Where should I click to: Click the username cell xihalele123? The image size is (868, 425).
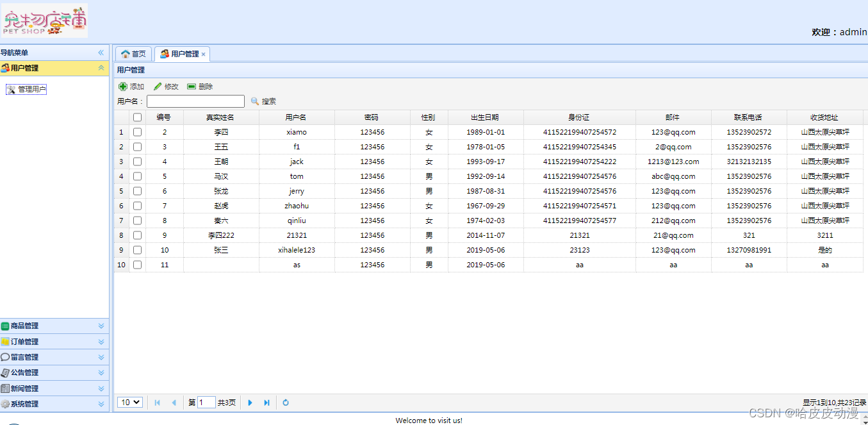(297, 250)
